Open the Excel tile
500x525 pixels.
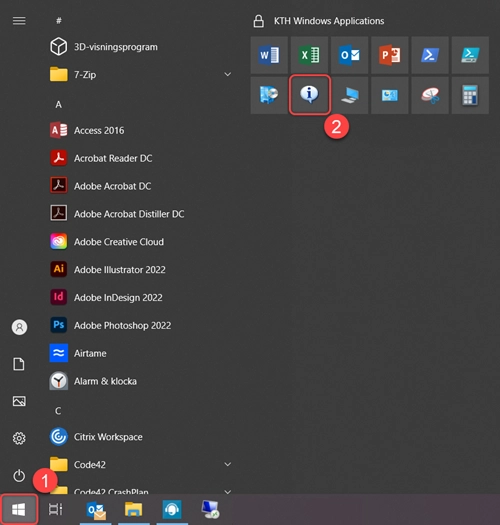[x=309, y=55]
